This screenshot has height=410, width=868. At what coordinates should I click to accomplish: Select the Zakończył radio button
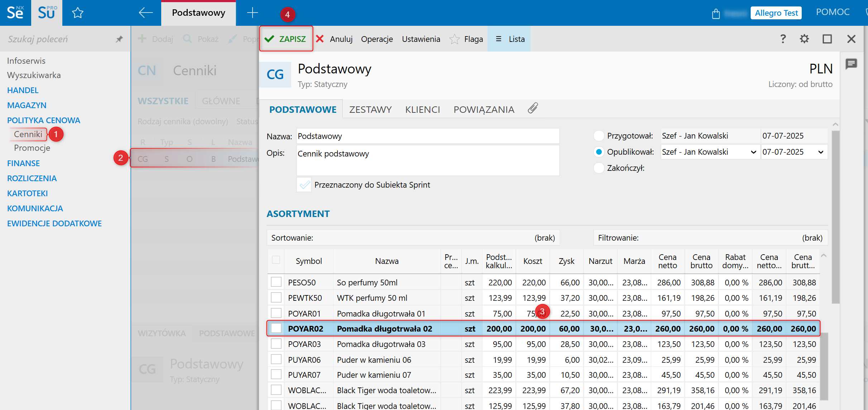(599, 168)
